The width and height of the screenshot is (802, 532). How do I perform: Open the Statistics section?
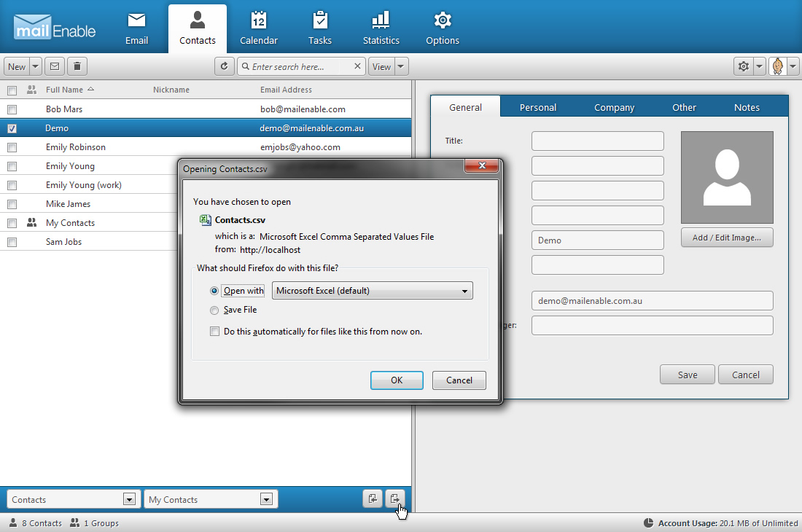click(381, 28)
